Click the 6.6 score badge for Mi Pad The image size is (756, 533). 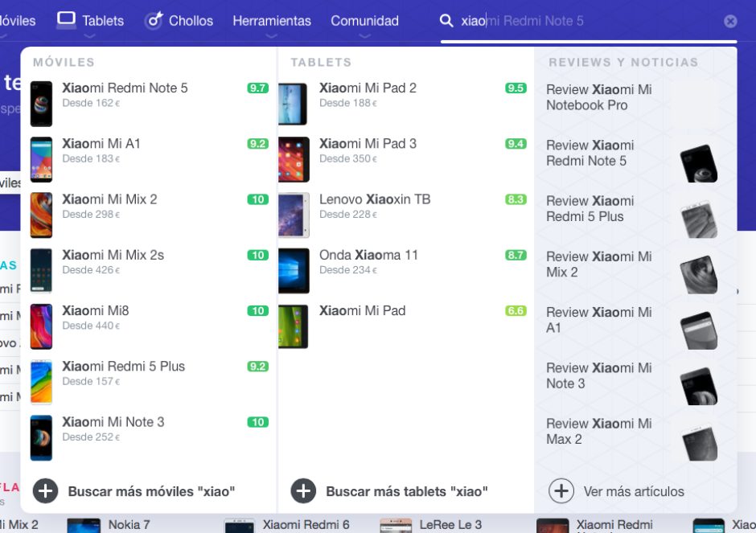516,311
